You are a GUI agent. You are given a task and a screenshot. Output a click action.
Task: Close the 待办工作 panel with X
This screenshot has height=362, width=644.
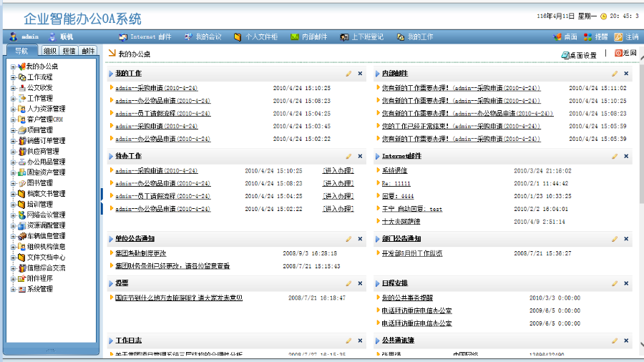click(360, 156)
